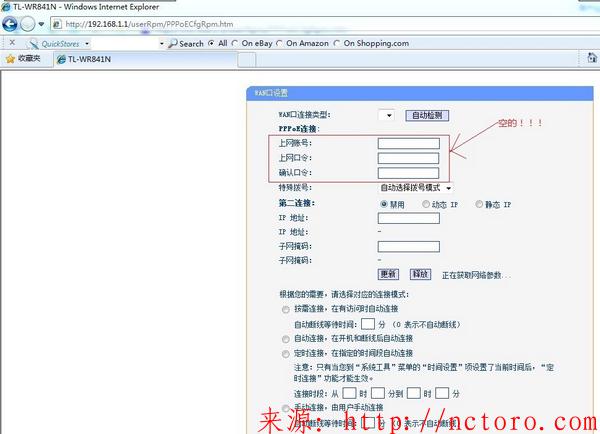Select the On Amazon radio option
This screenshot has width=600, height=434.
tap(280, 43)
